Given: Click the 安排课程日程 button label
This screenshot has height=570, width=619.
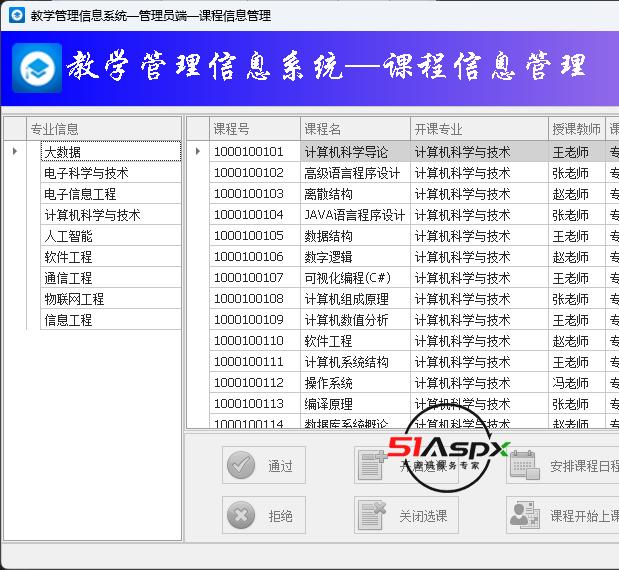Looking at the screenshot, I should pos(584,466).
